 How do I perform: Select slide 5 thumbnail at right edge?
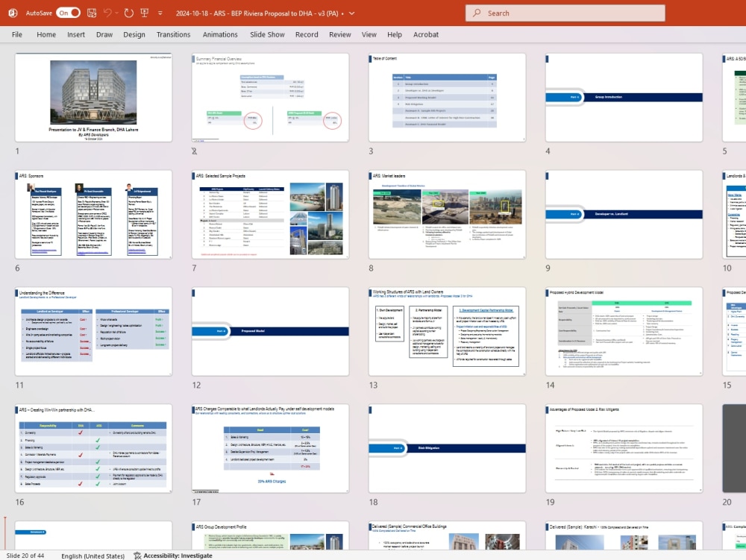(x=734, y=98)
